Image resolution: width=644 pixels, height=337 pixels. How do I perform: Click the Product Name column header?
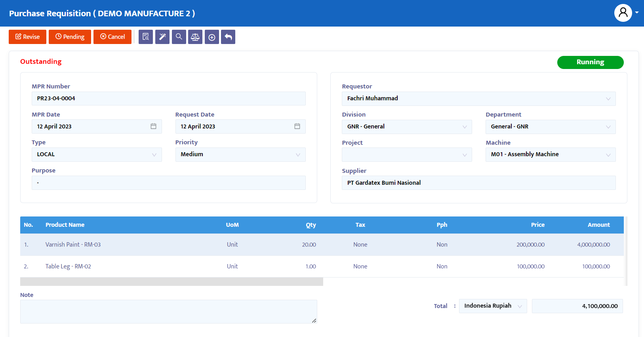point(65,225)
